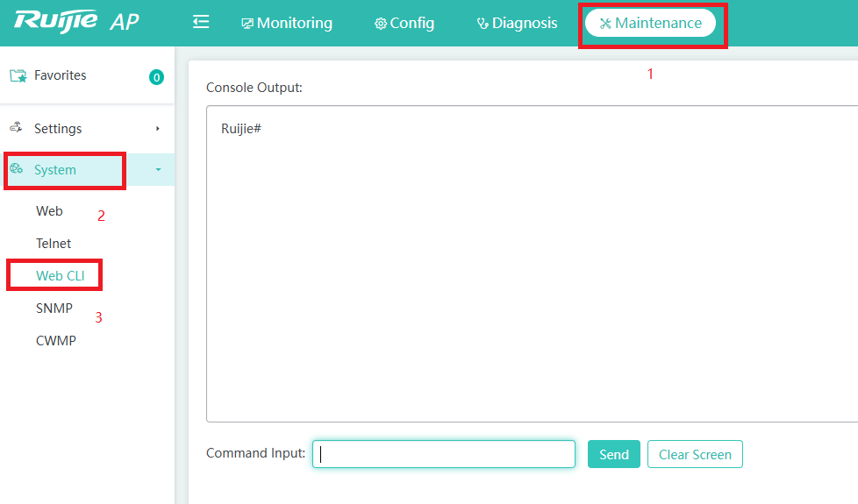858x504 pixels.
Task: Select Web CLI in the sidebar
Action: tap(61, 276)
